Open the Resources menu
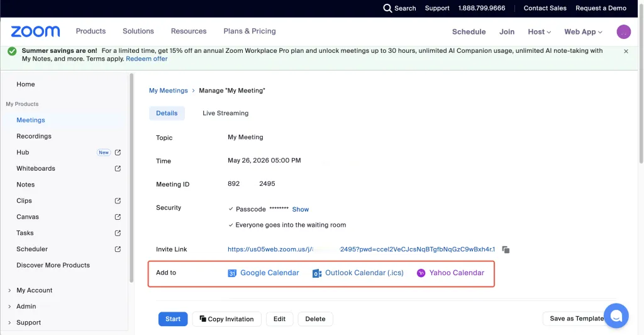Screen dimensions: 644x335 coord(189,31)
